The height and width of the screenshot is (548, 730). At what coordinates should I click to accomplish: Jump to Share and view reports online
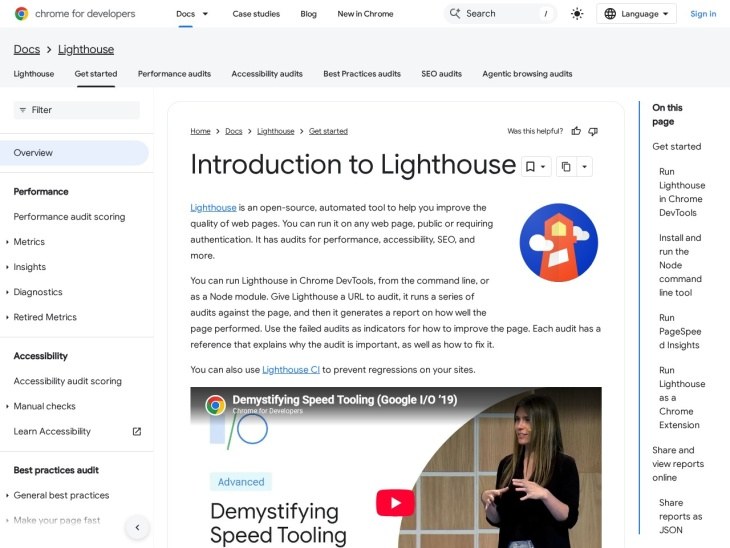click(x=678, y=464)
